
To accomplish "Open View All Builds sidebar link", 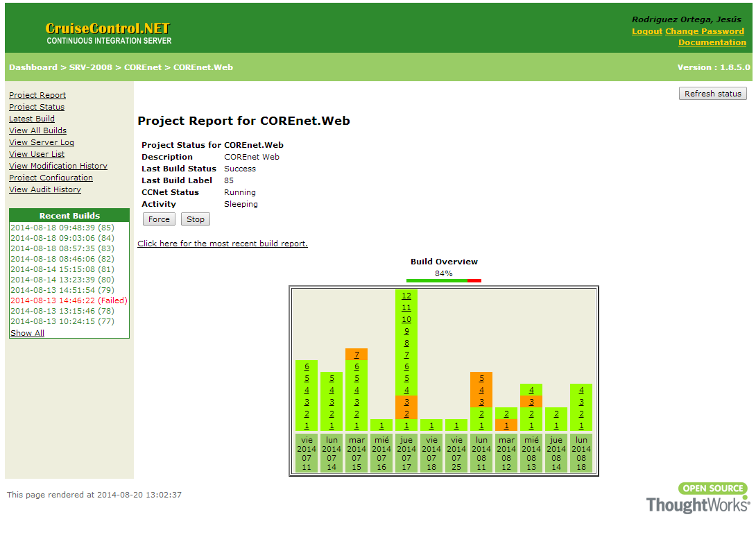I will (x=37, y=130).
